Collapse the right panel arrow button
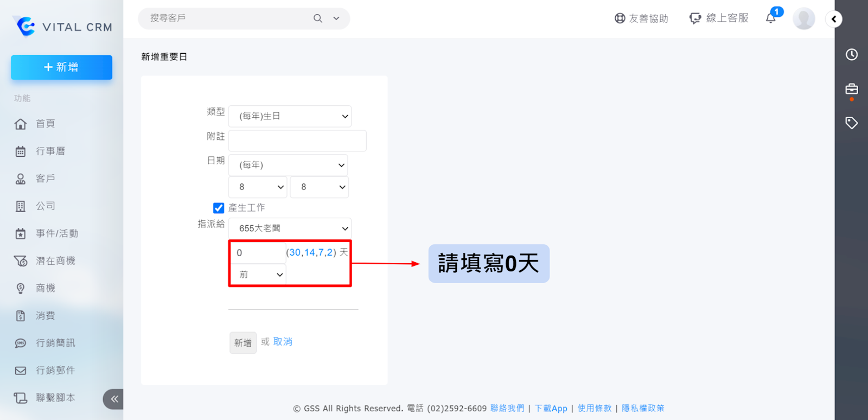The width and height of the screenshot is (868, 420). coord(834,19)
